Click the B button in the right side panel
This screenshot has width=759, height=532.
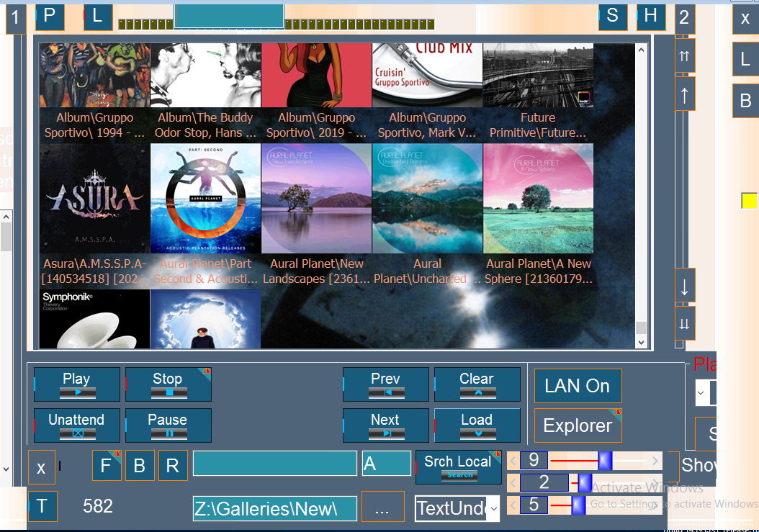(746, 101)
